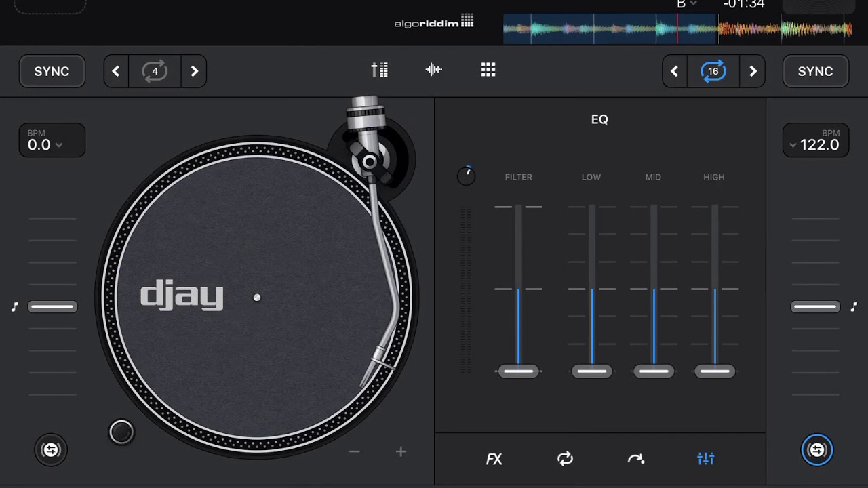
Task: Click the left deck SYNC button
Action: [x=52, y=71]
